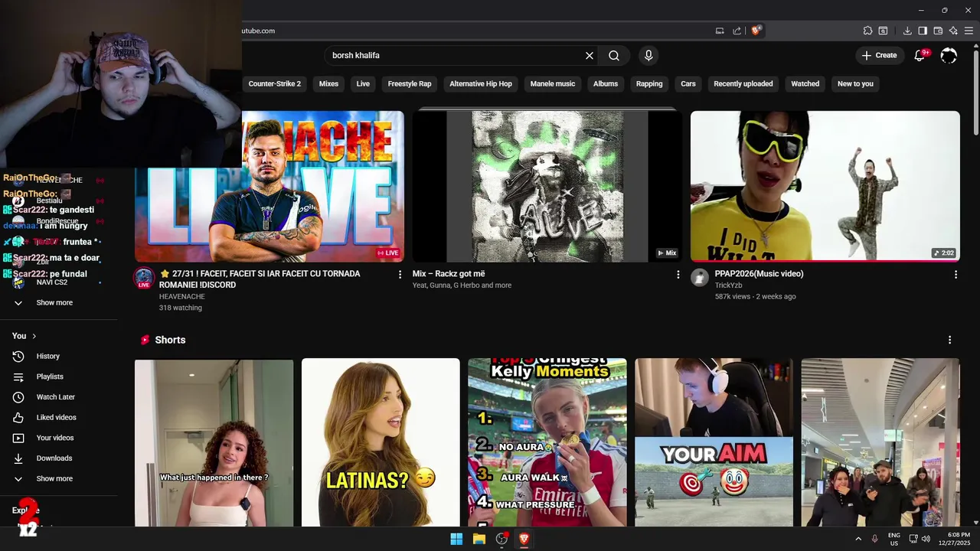The height and width of the screenshot is (551, 980).
Task: Open the Mix – Rackz got më title
Action: 449,274
